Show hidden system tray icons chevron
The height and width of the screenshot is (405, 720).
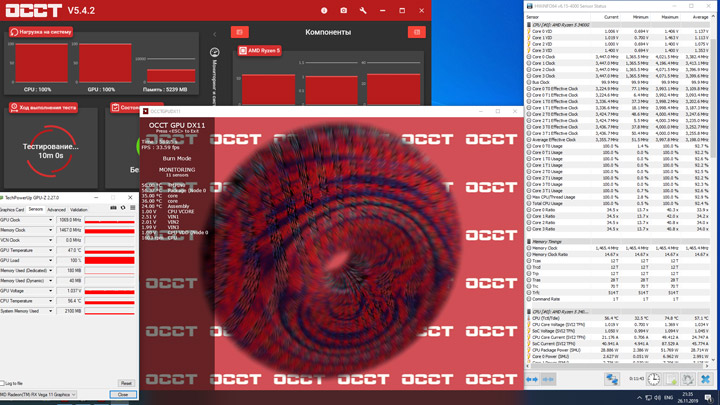[x=639, y=398]
